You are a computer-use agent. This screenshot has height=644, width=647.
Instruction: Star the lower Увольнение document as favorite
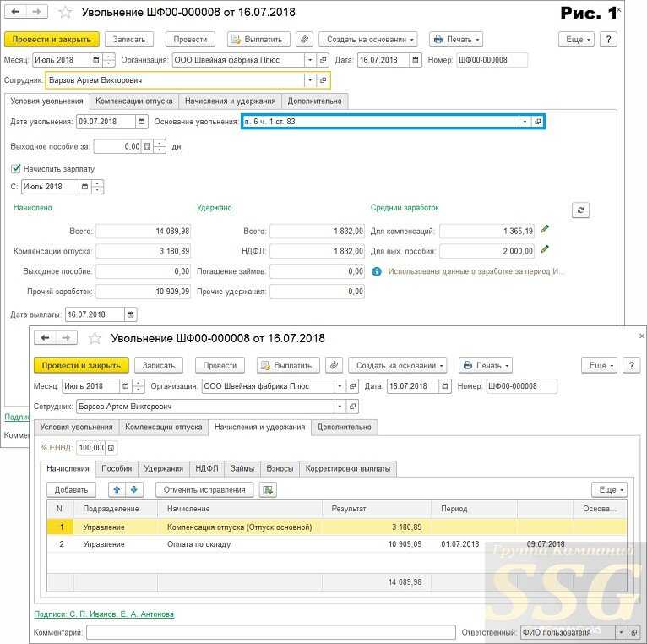pyautogui.click(x=95, y=339)
